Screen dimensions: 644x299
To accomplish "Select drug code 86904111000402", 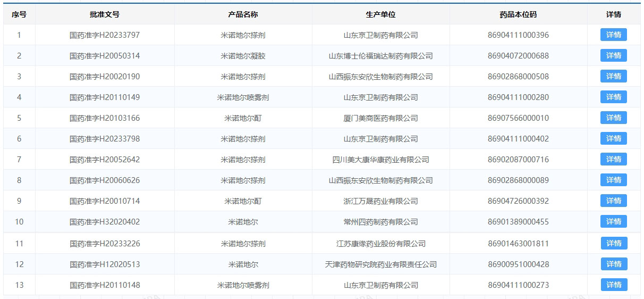I will point(518,139).
